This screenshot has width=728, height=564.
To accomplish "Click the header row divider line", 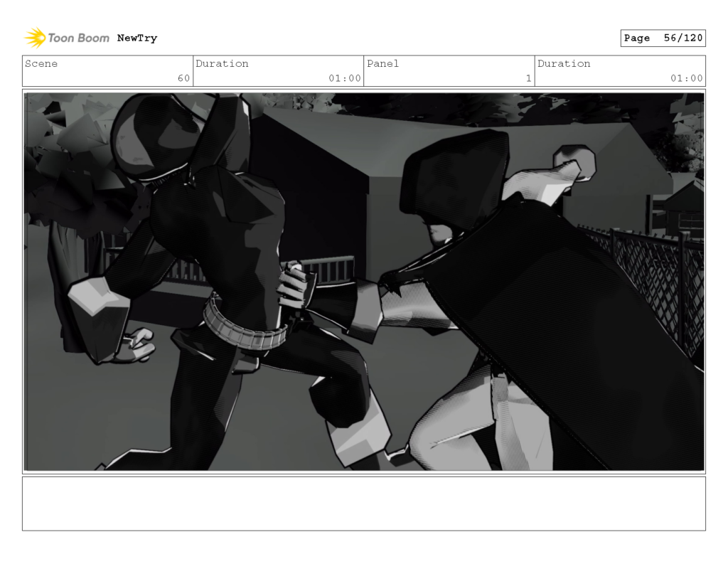I will coord(364,87).
